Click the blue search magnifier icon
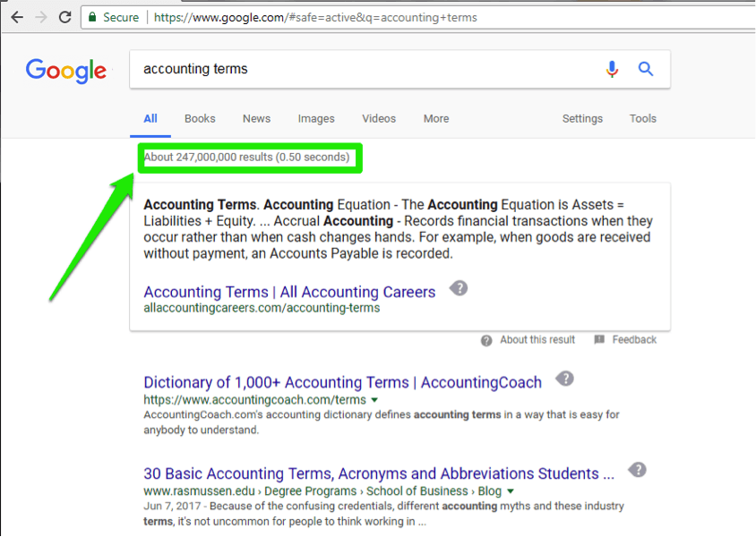 [x=646, y=69]
